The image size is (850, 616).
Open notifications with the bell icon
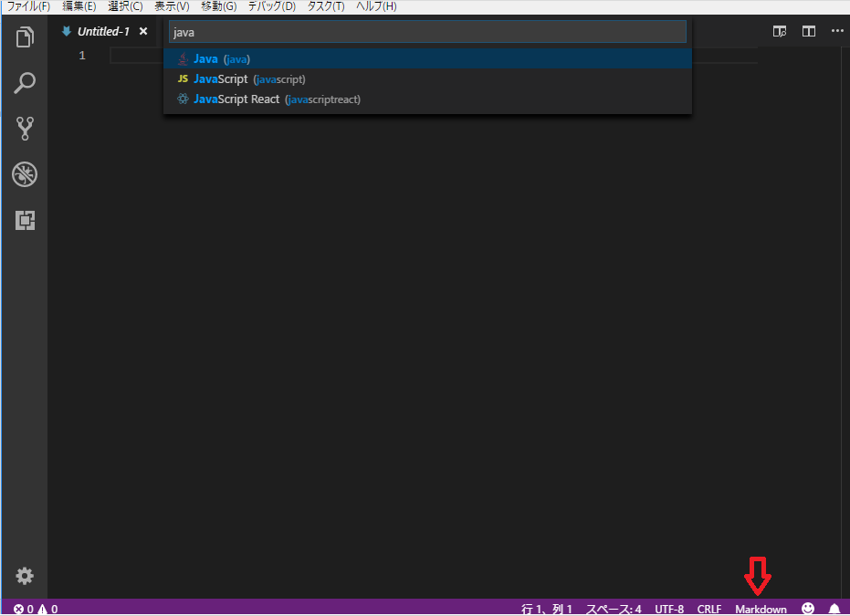(x=834, y=608)
